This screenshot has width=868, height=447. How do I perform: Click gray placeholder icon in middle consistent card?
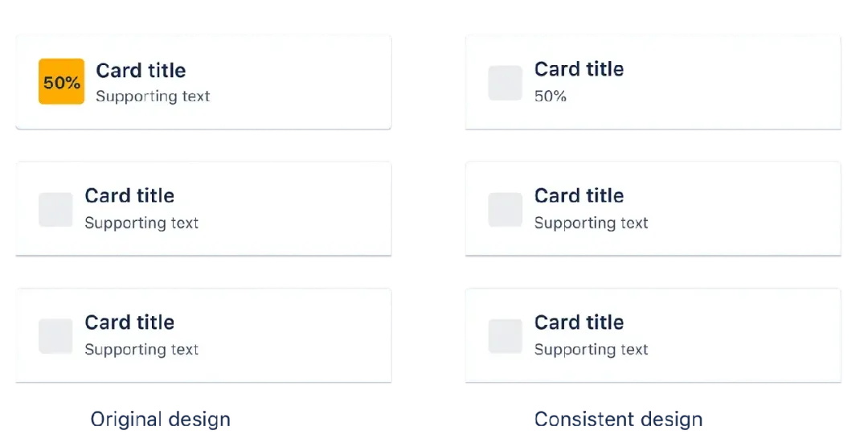(505, 209)
